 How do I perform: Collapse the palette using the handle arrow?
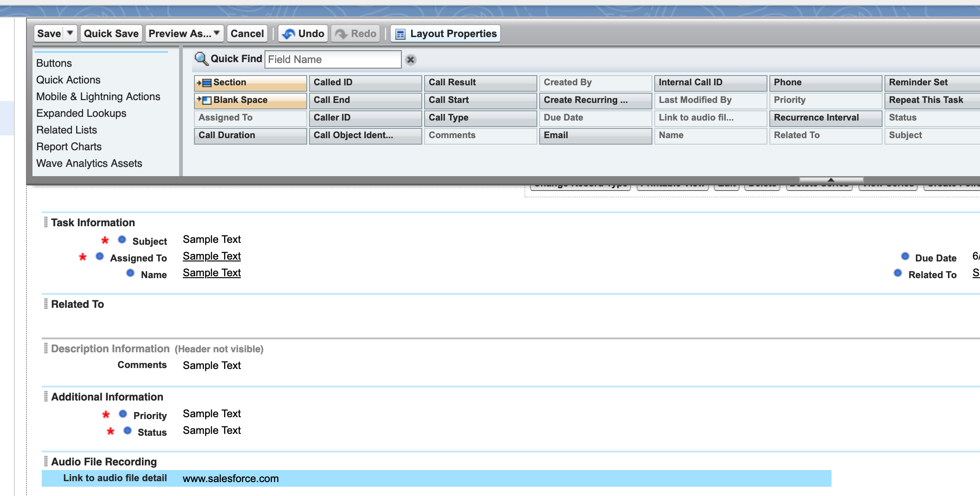tap(831, 179)
